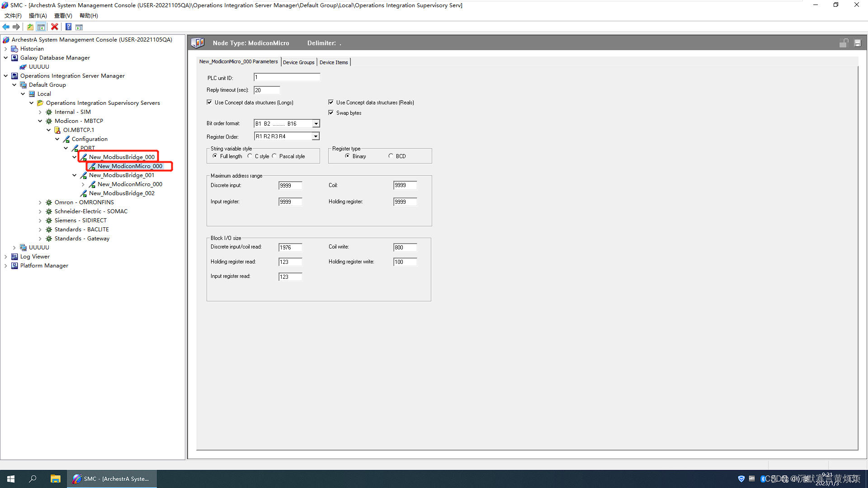Image resolution: width=868 pixels, height=488 pixels.
Task: Uncheck Use Concept data structures (Longs)
Action: (x=210, y=102)
